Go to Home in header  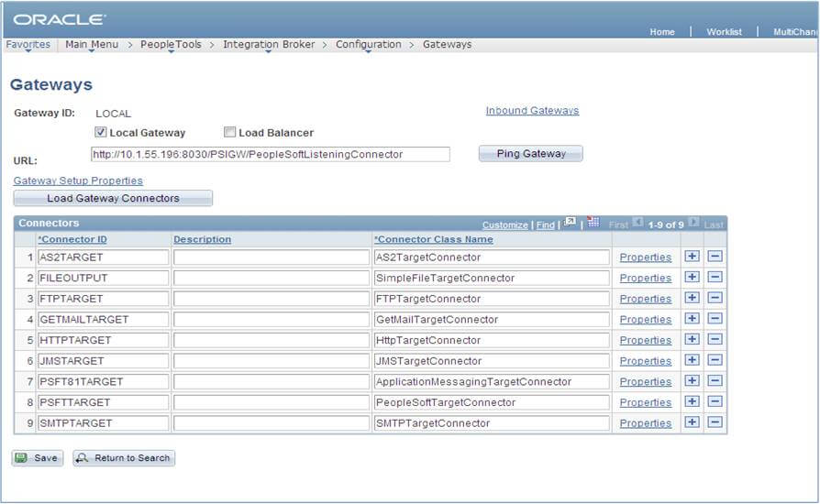(x=662, y=32)
